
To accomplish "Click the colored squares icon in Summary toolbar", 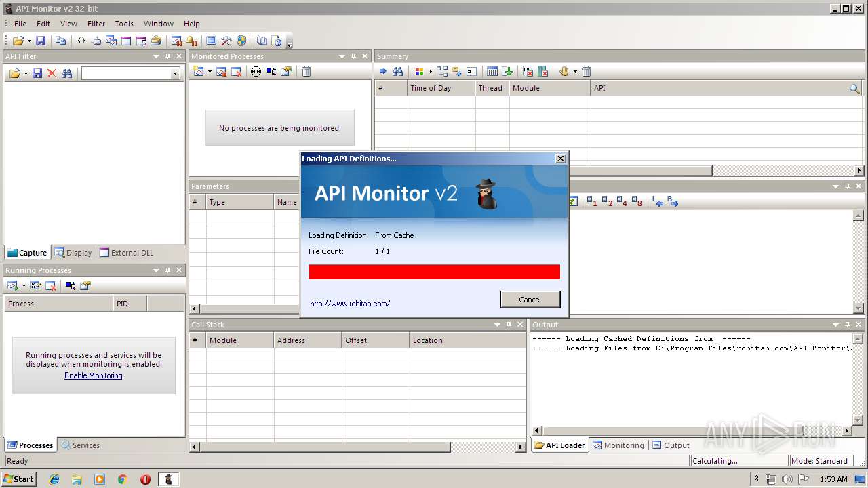I will pyautogui.click(x=419, y=71).
